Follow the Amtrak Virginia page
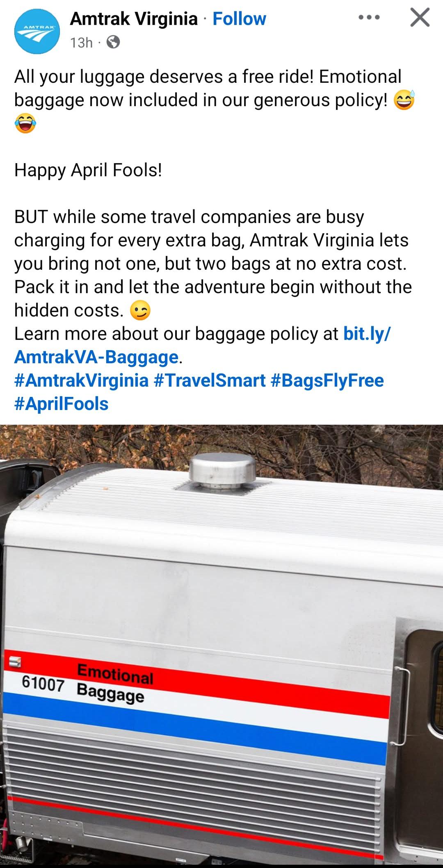Viewport: 443px width, 868px height. tap(239, 19)
